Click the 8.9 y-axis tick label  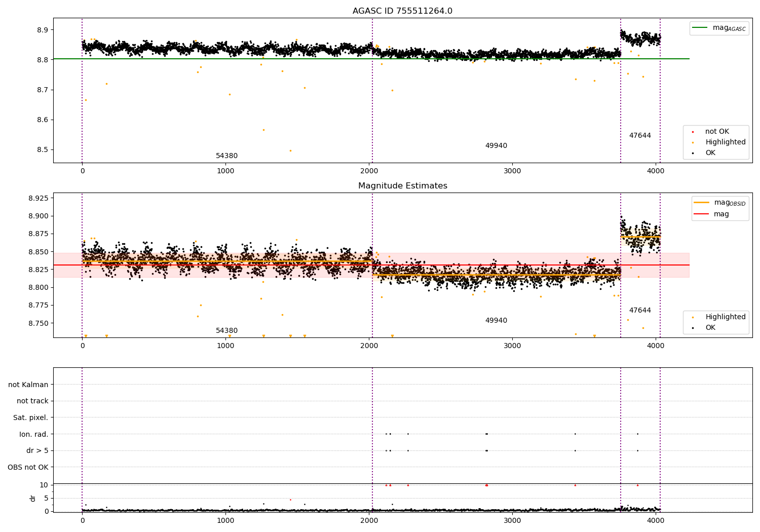point(43,30)
